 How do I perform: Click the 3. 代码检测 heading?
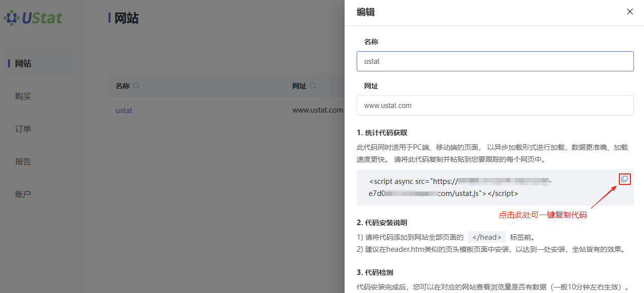375,272
